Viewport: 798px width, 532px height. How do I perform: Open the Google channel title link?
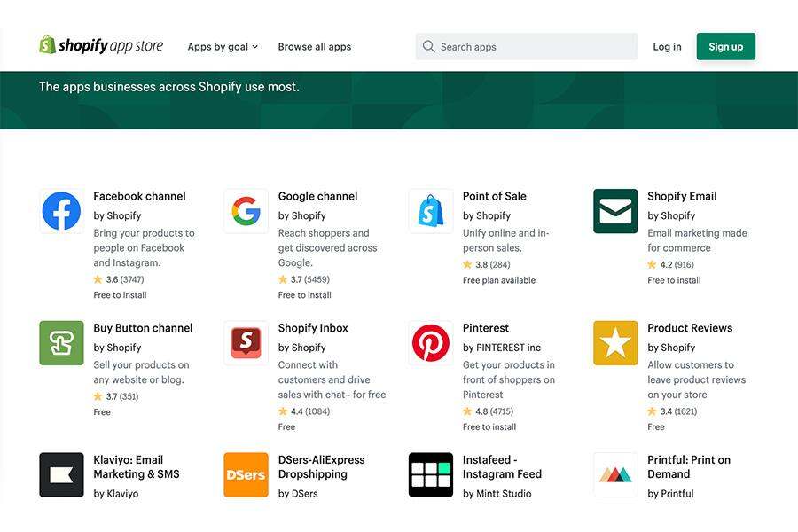click(317, 196)
